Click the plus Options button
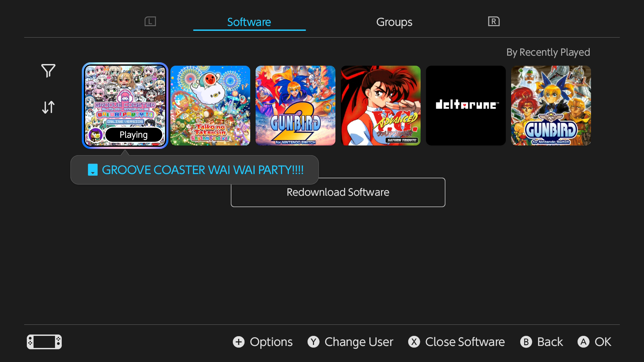644x362 pixels. tap(263, 342)
